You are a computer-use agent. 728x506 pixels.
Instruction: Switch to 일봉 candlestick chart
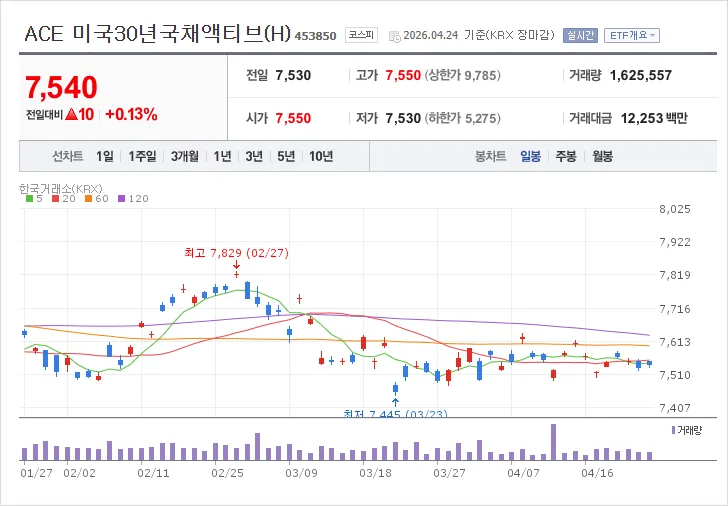click(530, 156)
